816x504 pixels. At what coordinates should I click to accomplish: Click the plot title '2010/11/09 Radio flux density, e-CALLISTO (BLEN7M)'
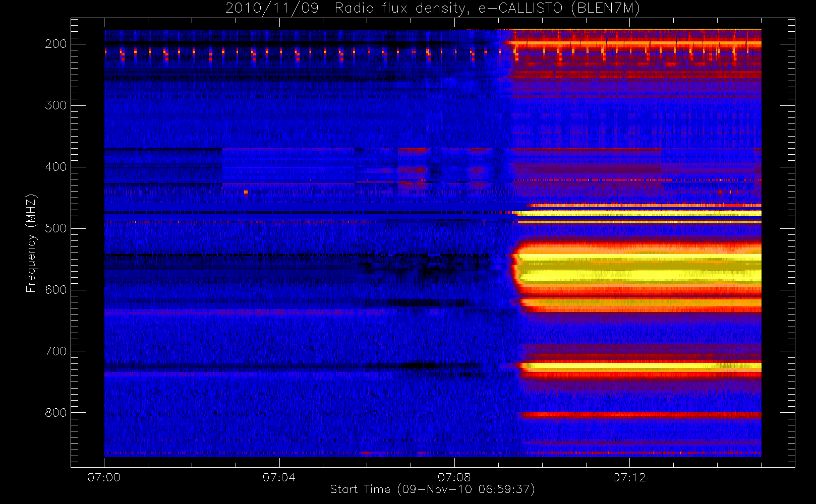coord(432,8)
